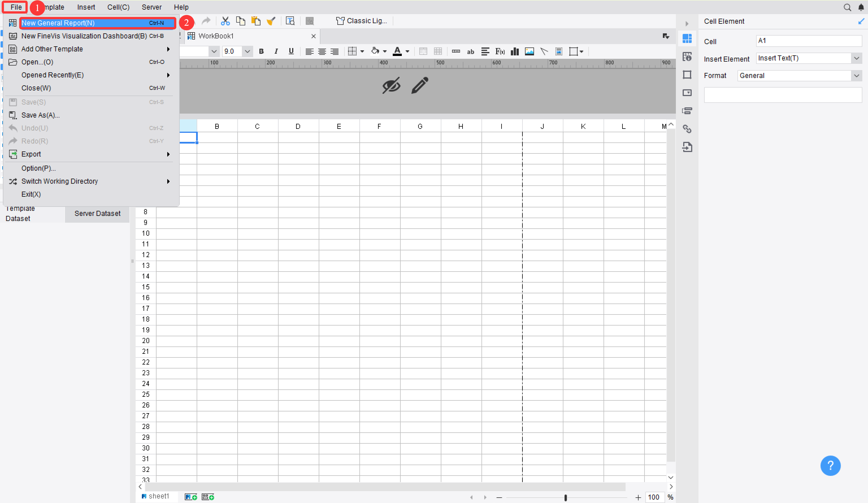Insert an image using the toolbar icon
Image resolution: width=868 pixels, height=503 pixels.
[x=530, y=51]
